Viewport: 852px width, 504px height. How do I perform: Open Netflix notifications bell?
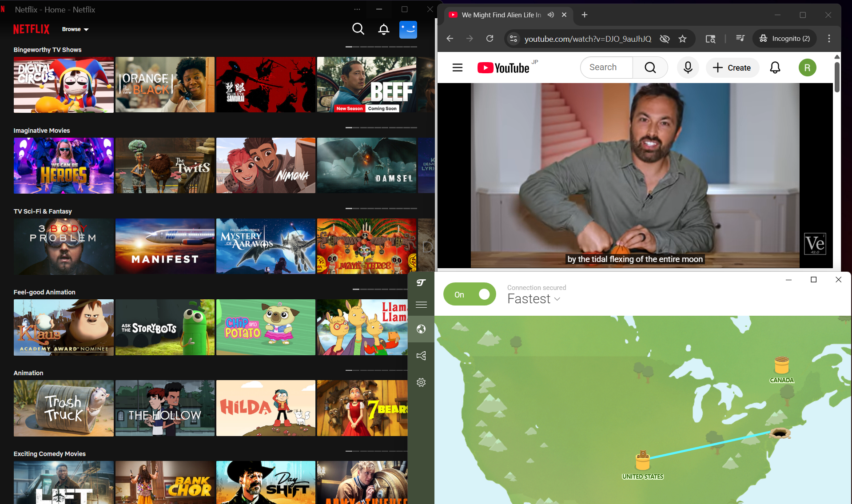point(384,29)
